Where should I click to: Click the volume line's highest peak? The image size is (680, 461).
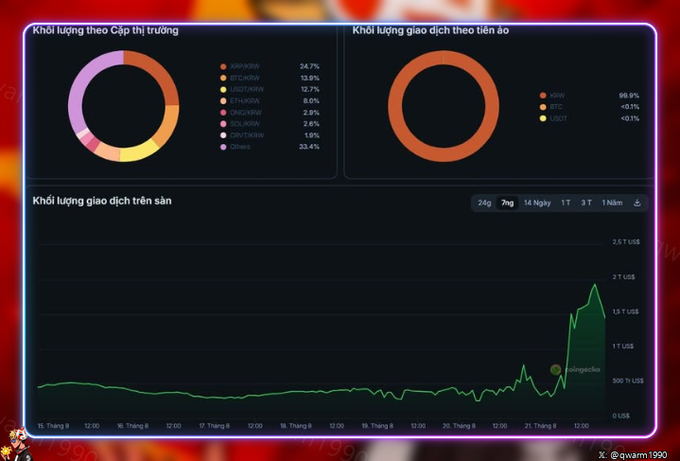coord(595,284)
